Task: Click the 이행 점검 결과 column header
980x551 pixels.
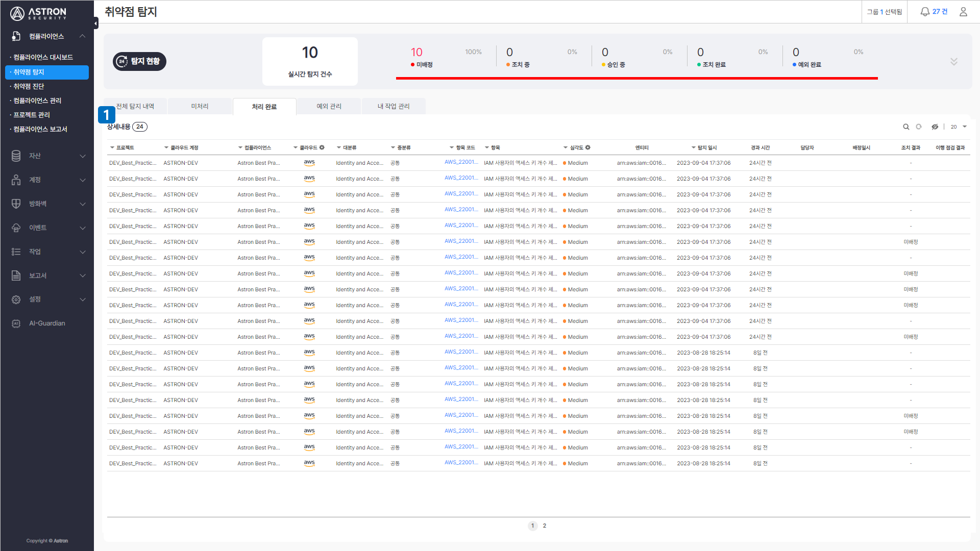Action: pyautogui.click(x=950, y=147)
